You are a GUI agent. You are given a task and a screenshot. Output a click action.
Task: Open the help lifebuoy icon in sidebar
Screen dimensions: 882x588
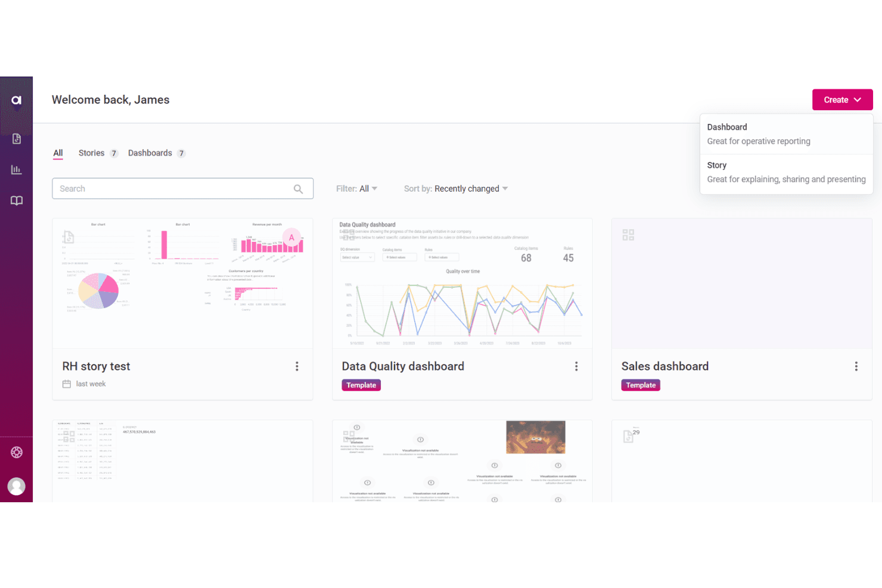(17, 452)
